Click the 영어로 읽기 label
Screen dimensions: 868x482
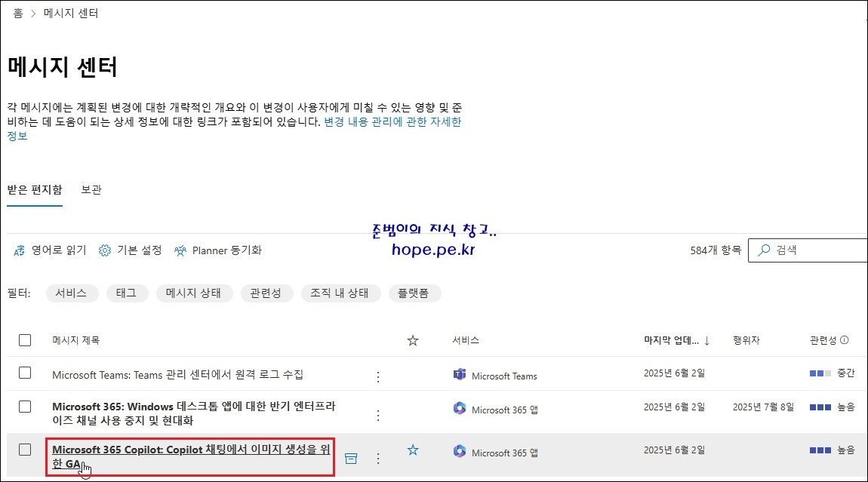[59, 250]
